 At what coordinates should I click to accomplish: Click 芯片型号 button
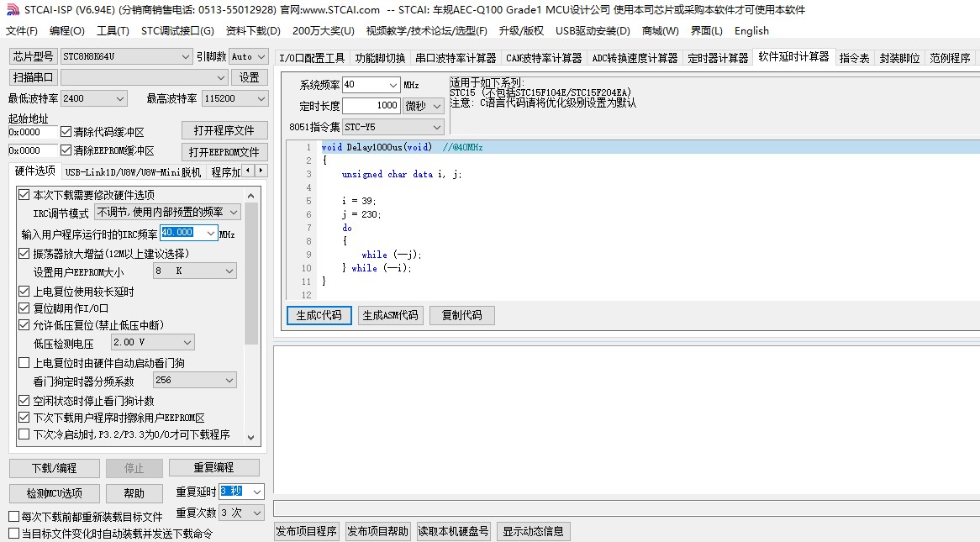(x=33, y=56)
